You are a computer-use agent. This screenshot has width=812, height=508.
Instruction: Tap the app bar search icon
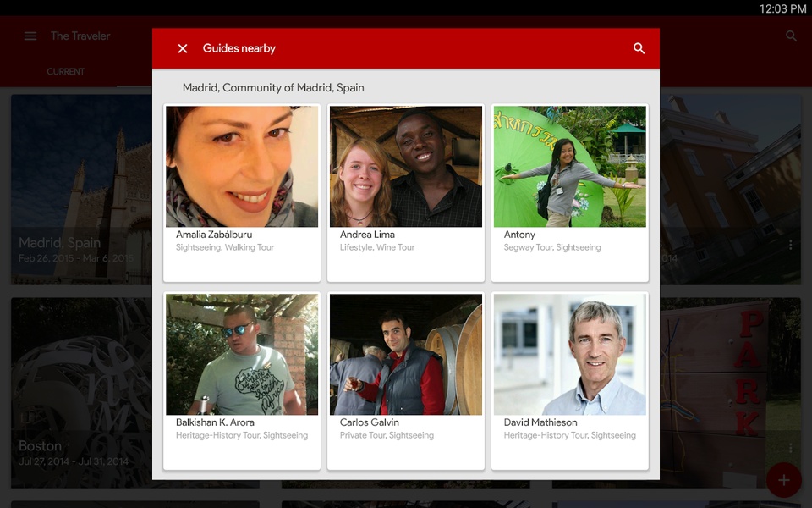[791, 36]
